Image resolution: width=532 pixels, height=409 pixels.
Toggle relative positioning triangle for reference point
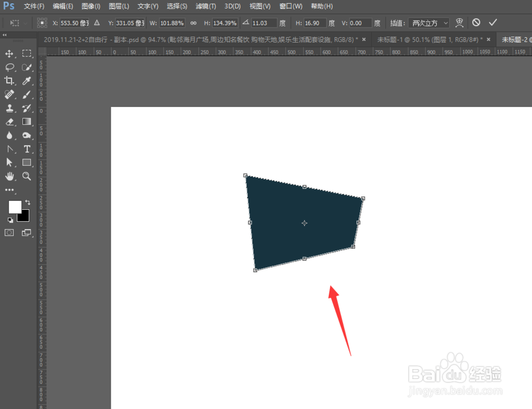click(97, 23)
